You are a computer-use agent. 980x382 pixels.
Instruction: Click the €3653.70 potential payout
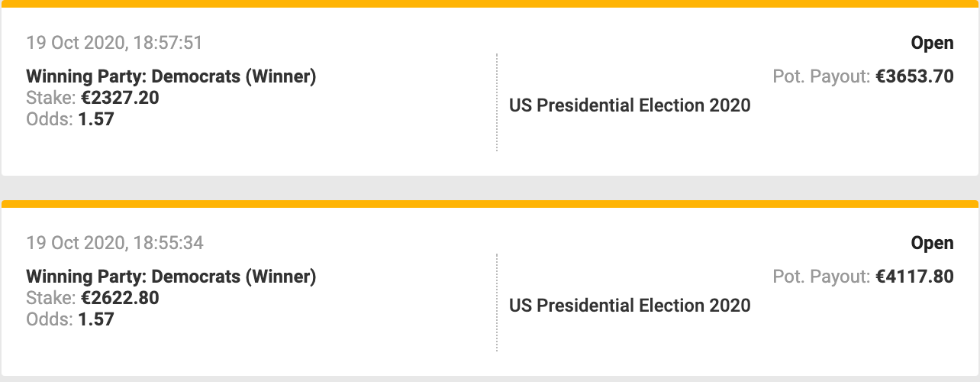tap(914, 76)
